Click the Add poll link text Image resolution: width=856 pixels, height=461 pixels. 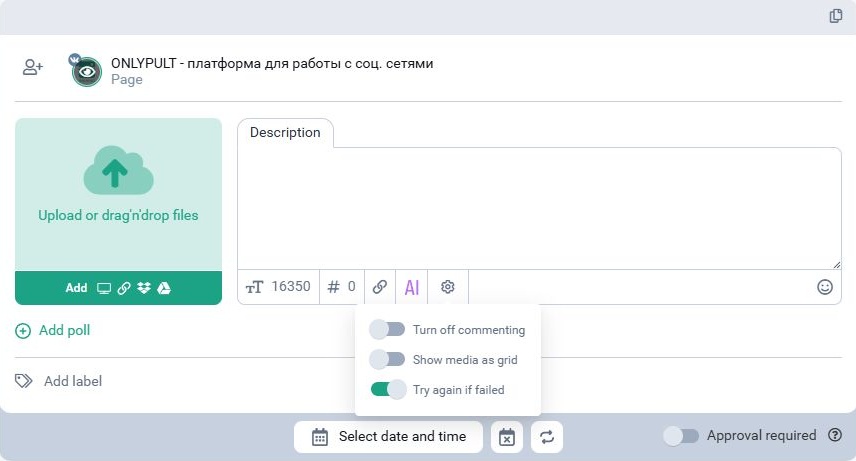[x=64, y=330]
